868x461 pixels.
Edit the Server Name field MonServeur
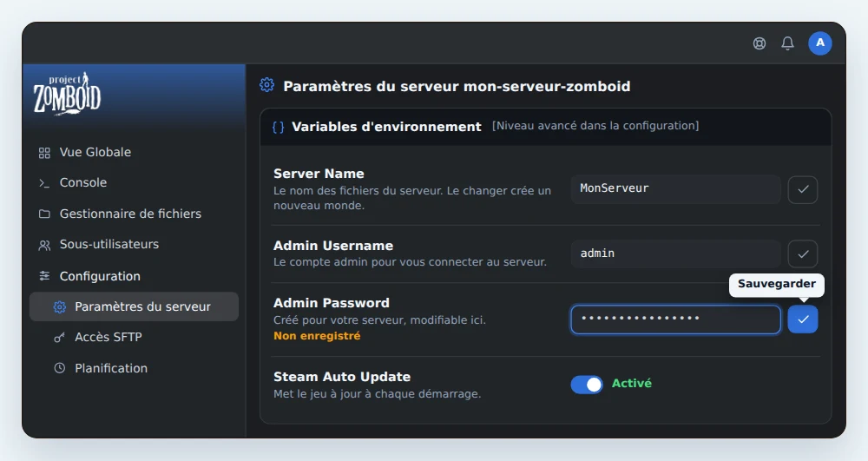675,189
